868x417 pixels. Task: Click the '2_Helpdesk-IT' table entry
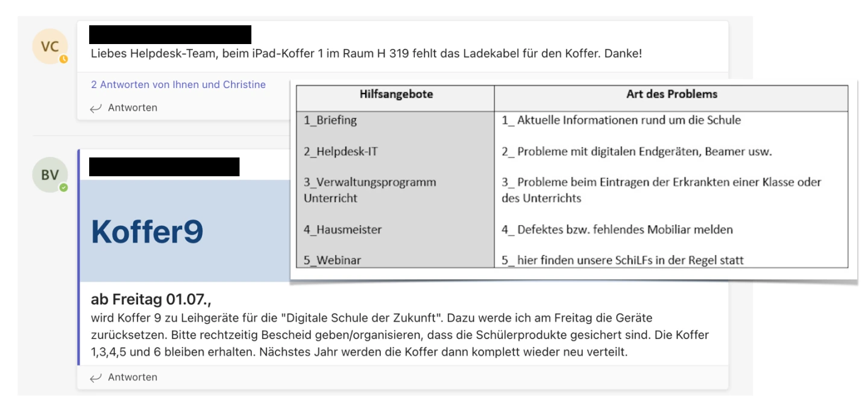tap(341, 151)
